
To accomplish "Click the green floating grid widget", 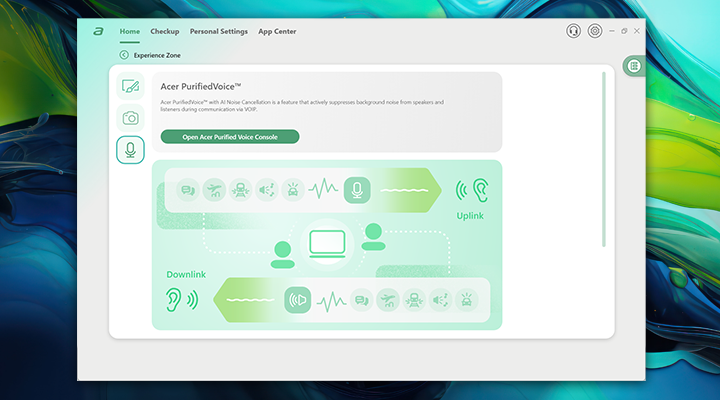I will click(x=633, y=66).
